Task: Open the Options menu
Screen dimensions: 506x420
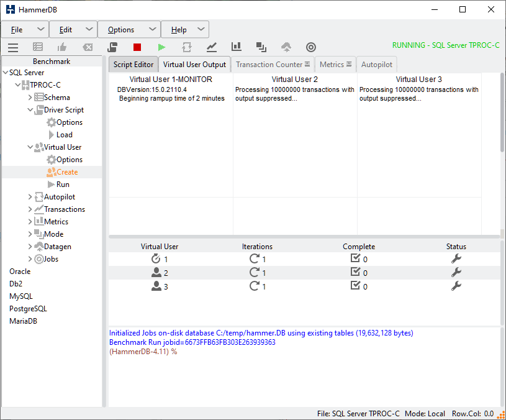Action: pyautogui.click(x=129, y=30)
